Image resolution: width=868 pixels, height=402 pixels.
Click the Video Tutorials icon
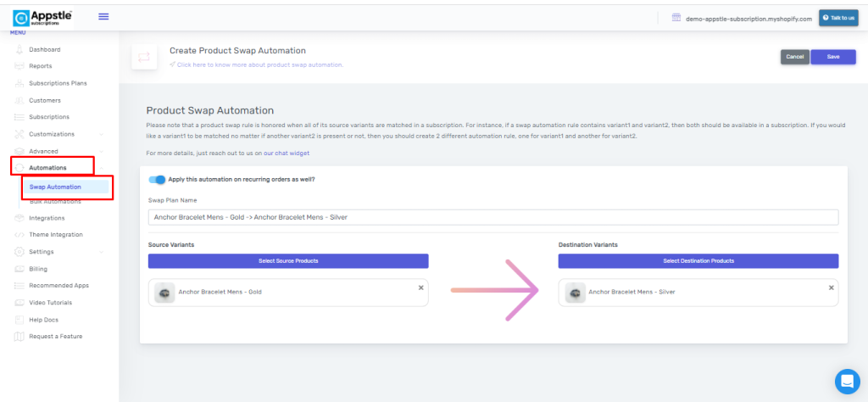(19, 303)
